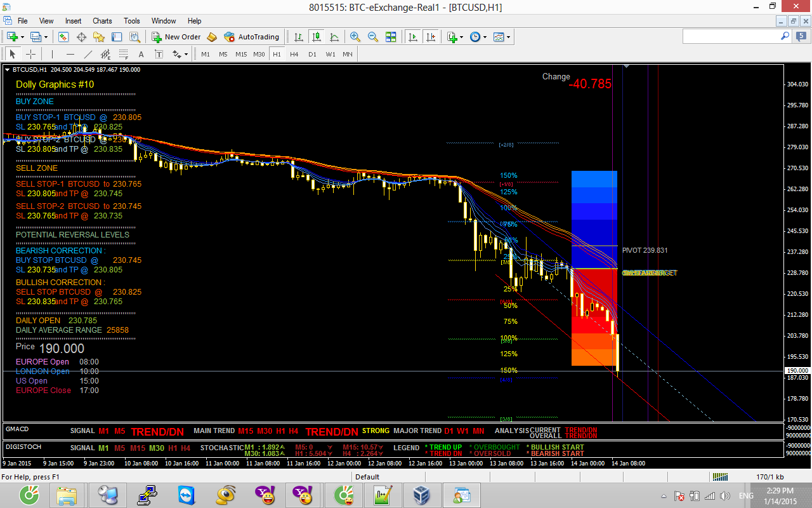Select the horizontal line drawing tool
Viewport: 812px width, 508px height.
pos(70,54)
